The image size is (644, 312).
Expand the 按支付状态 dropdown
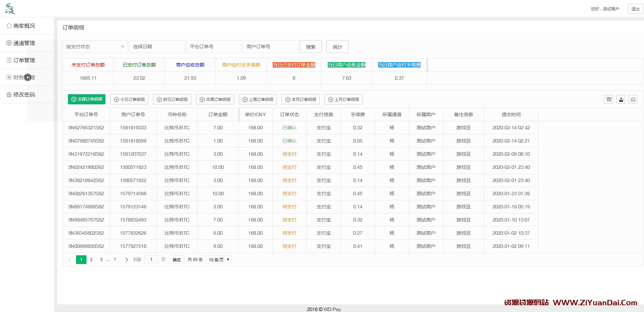95,47
